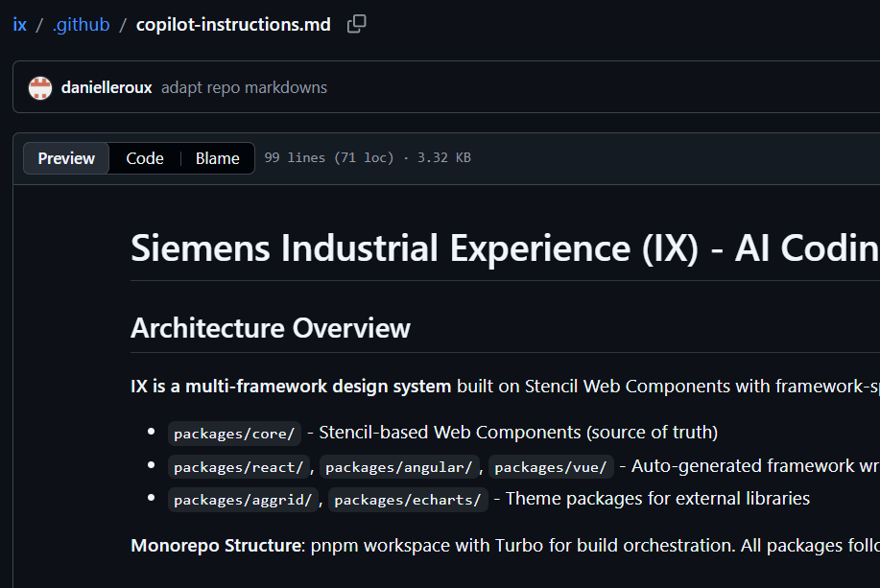Image resolution: width=880 pixels, height=588 pixels.
Task: Select the Preview tab
Action: [65, 157]
